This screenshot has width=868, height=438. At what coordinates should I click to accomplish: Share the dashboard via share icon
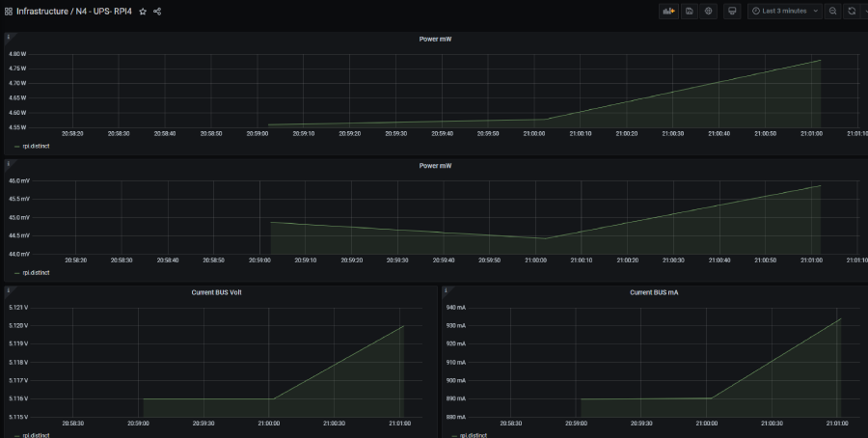coord(157,12)
